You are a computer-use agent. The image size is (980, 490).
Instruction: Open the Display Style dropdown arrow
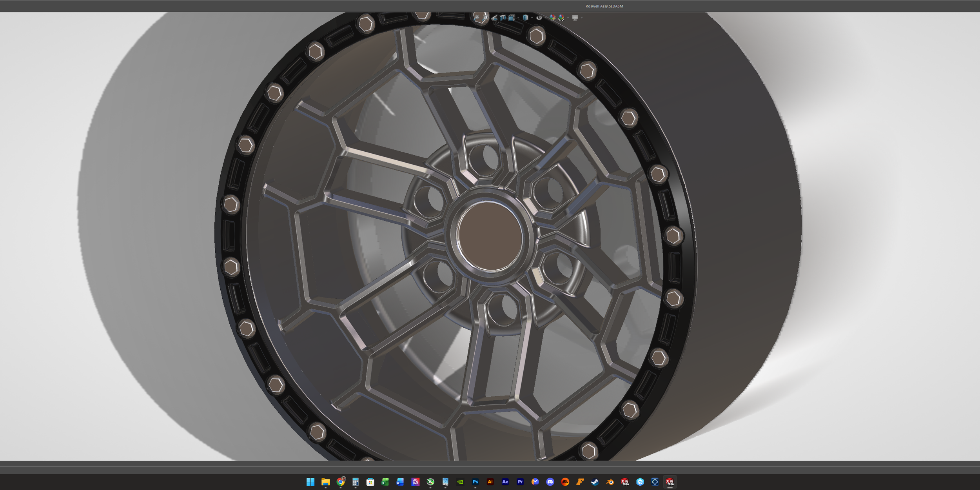pos(532,18)
